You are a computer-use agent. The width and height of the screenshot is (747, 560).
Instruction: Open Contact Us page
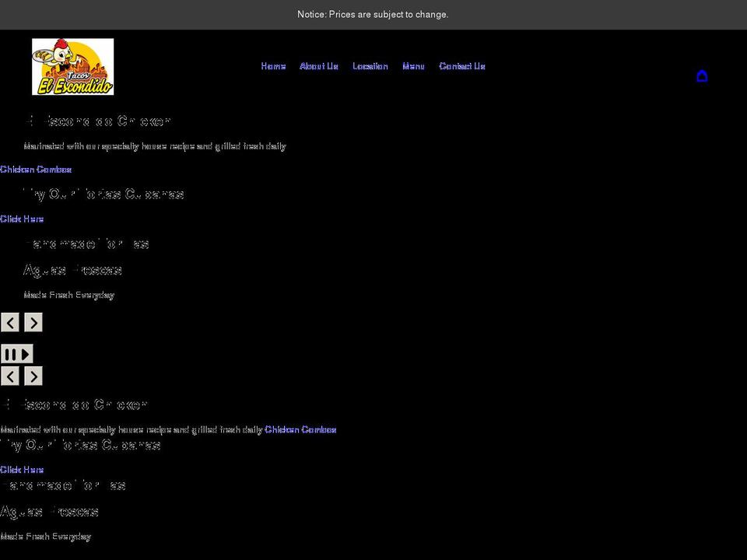pyautogui.click(x=462, y=66)
